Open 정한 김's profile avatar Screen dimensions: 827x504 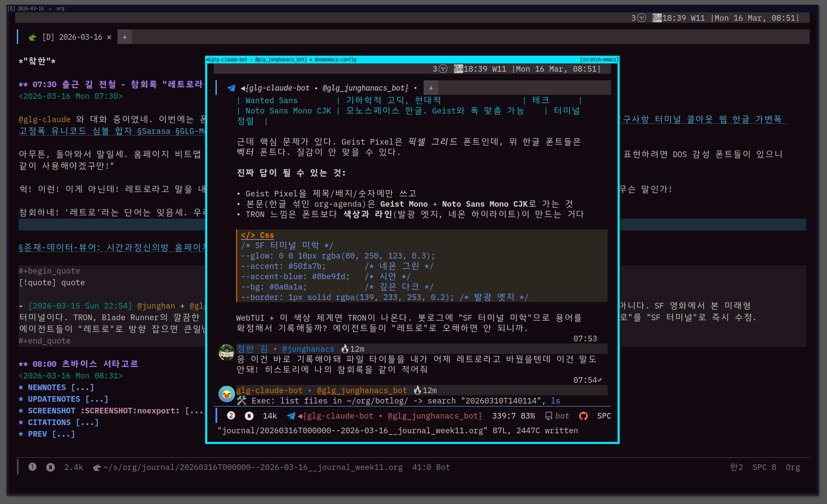(x=226, y=353)
